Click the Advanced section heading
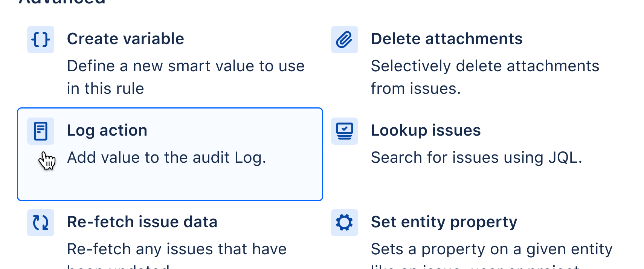 click(x=60, y=2)
